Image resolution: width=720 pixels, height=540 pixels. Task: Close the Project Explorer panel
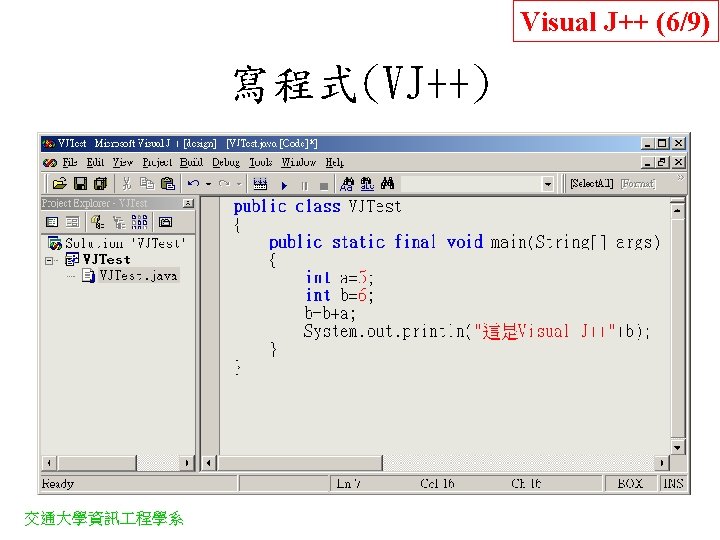[188, 203]
